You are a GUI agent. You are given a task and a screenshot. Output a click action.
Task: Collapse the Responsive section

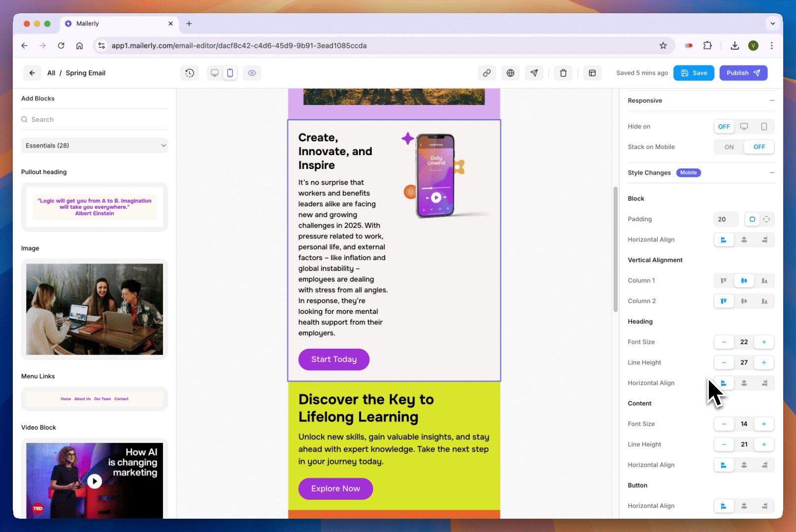click(771, 100)
